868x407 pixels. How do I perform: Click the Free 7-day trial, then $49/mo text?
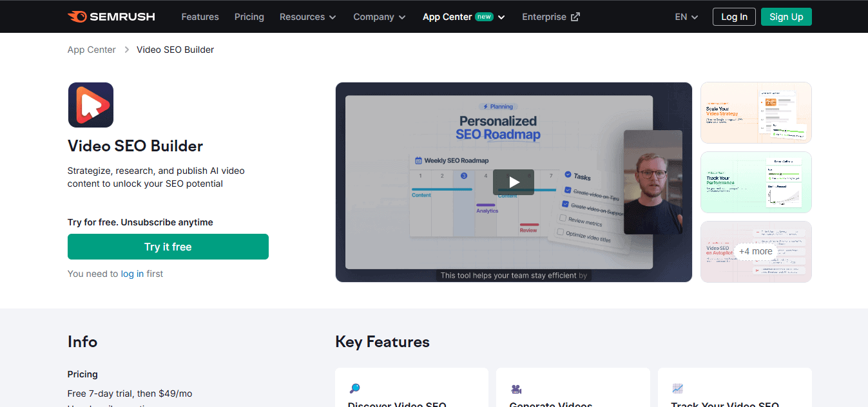coord(130,393)
